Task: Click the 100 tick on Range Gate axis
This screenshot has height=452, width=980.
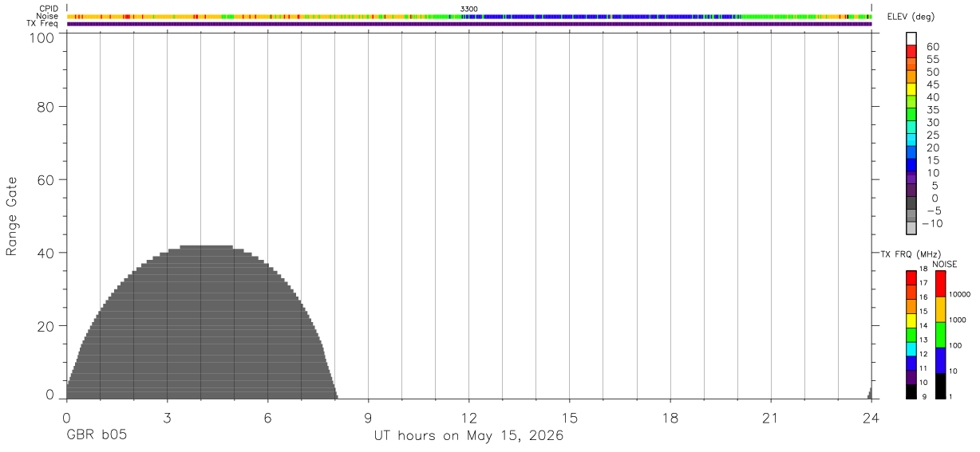Action: point(40,37)
